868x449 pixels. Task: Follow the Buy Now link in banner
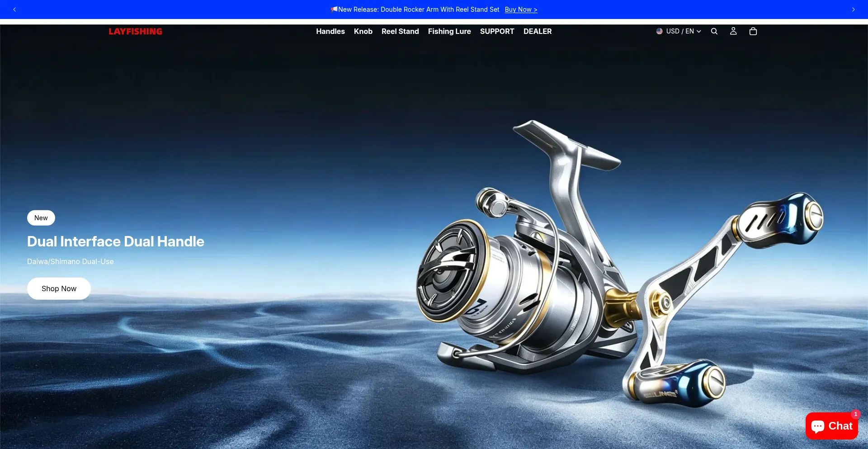coord(521,9)
